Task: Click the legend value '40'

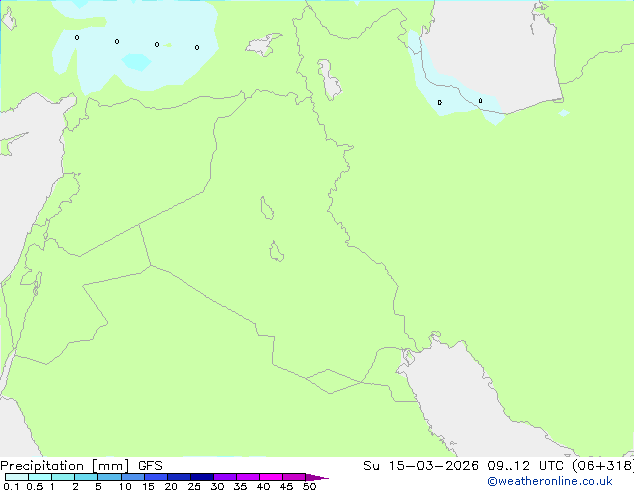Action: click(x=263, y=486)
